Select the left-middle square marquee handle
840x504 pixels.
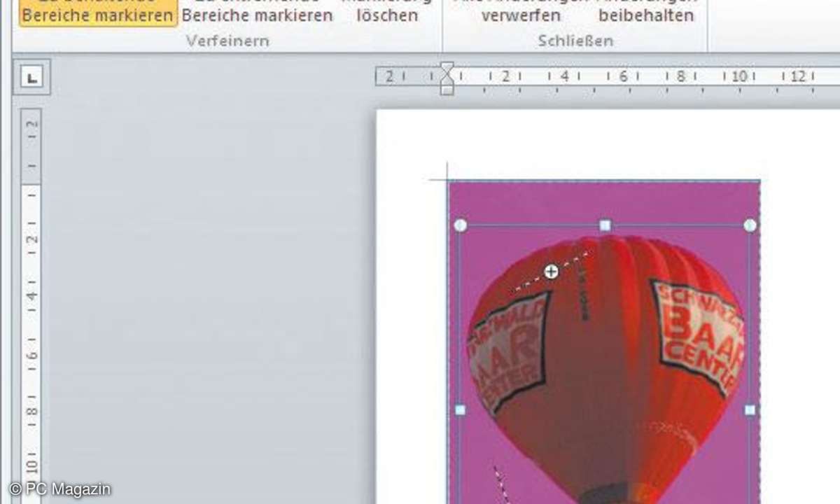point(460,409)
